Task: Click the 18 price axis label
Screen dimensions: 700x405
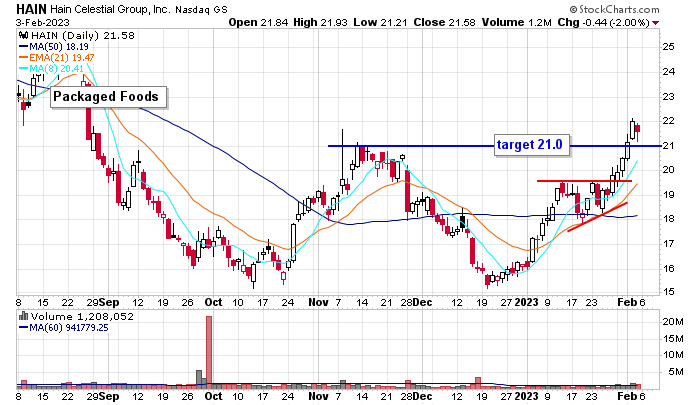Action: pos(668,219)
